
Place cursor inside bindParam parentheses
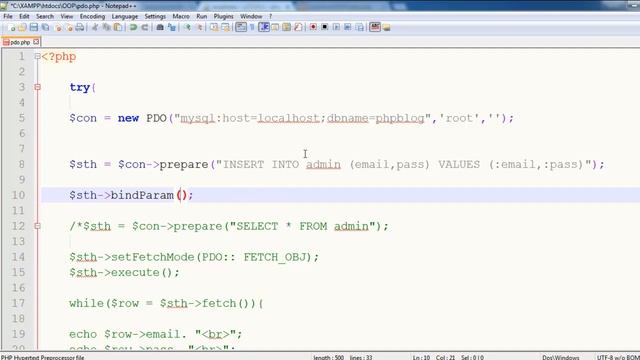(x=182, y=195)
